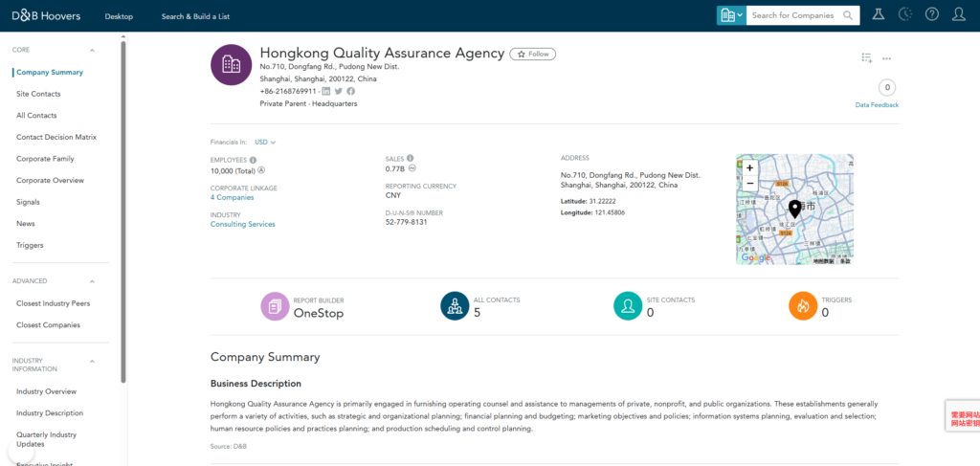This screenshot has width=980, height=466.
Task: Click the Consulting Services industry link
Action: tap(242, 224)
